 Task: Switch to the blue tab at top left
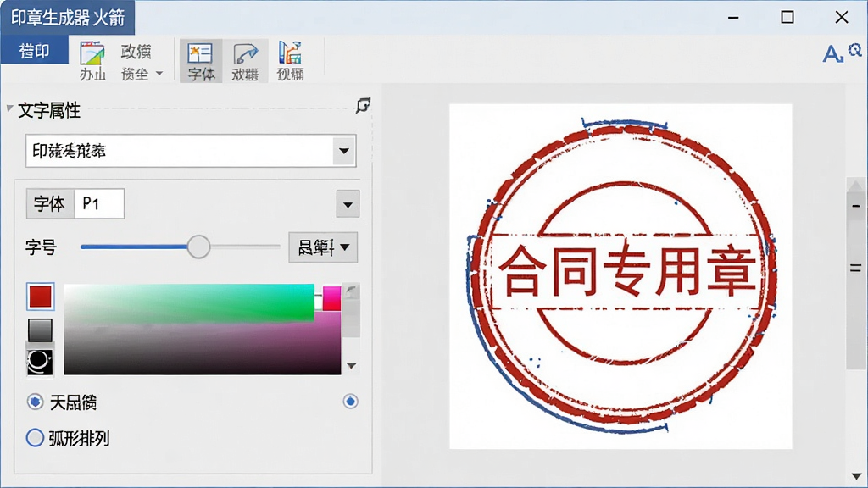(x=34, y=51)
